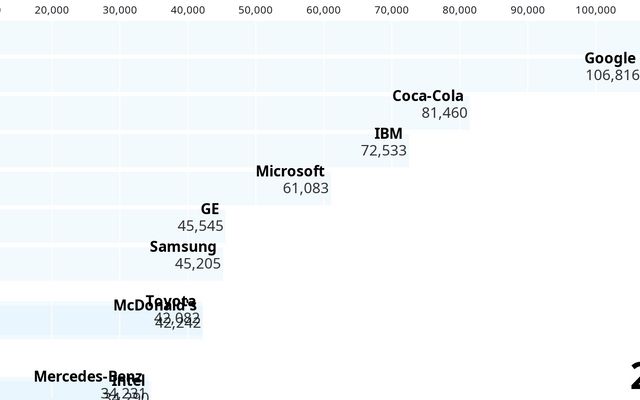Click the 60,000 axis tick label
The width and height of the screenshot is (640, 400).
[324, 10]
